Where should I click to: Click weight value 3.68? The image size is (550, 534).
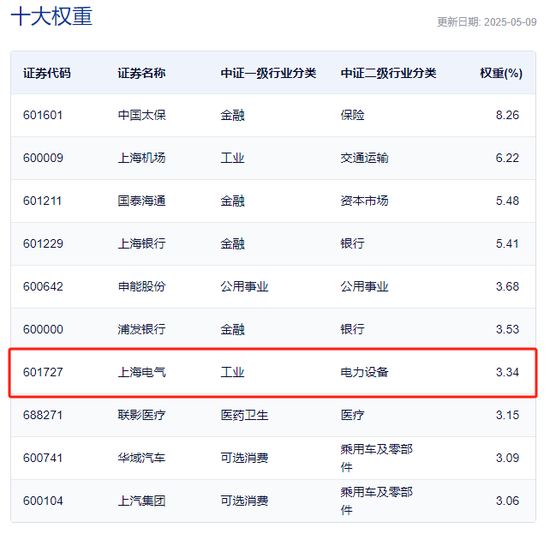click(x=507, y=287)
